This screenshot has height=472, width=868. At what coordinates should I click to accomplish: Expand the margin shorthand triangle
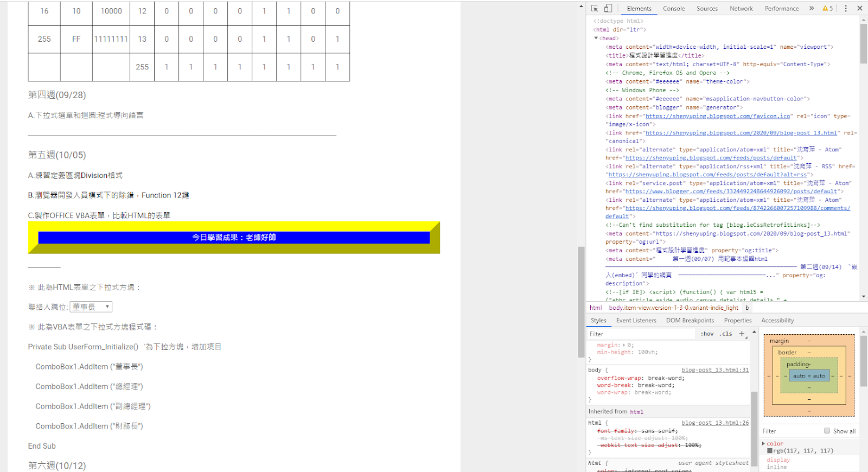624,345
